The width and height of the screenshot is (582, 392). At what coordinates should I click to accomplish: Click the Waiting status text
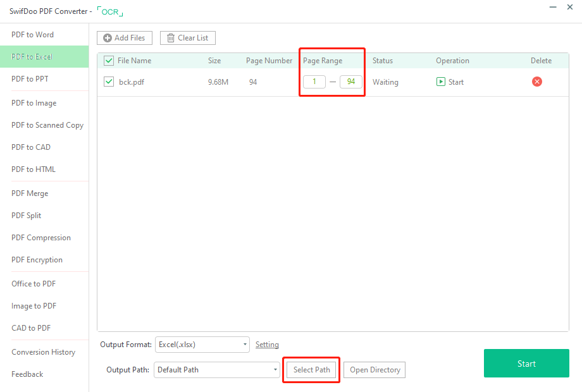click(x=385, y=82)
